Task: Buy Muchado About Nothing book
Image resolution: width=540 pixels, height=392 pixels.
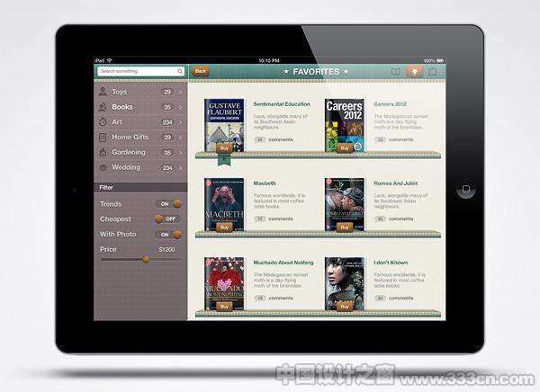Action: 224,307
